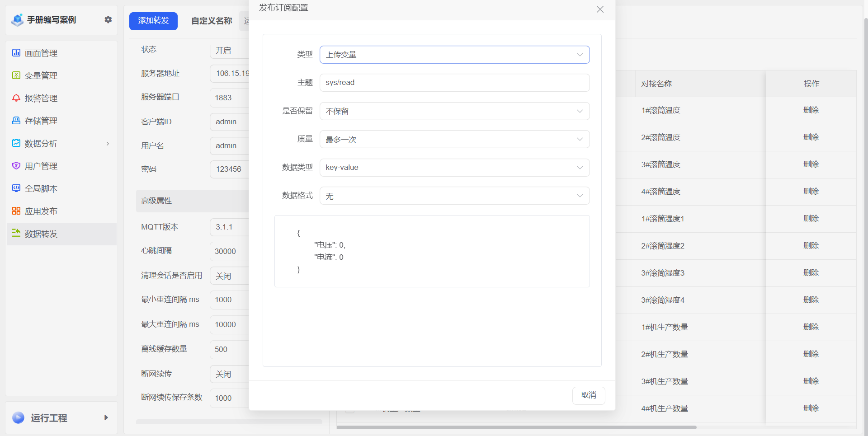This screenshot has height=436, width=868.
Task: Open 应用发布 via its grid icon
Action: click(16, 211)
